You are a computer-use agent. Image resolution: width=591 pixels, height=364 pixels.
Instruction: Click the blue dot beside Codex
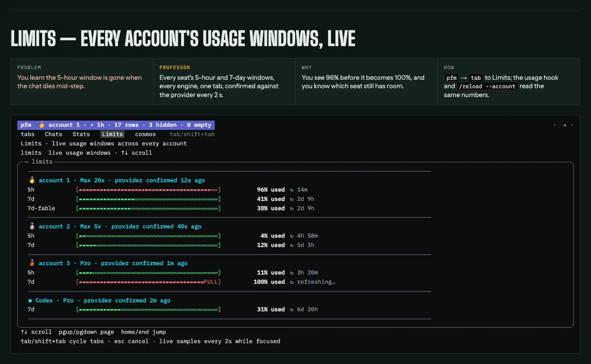coord(30,301)
